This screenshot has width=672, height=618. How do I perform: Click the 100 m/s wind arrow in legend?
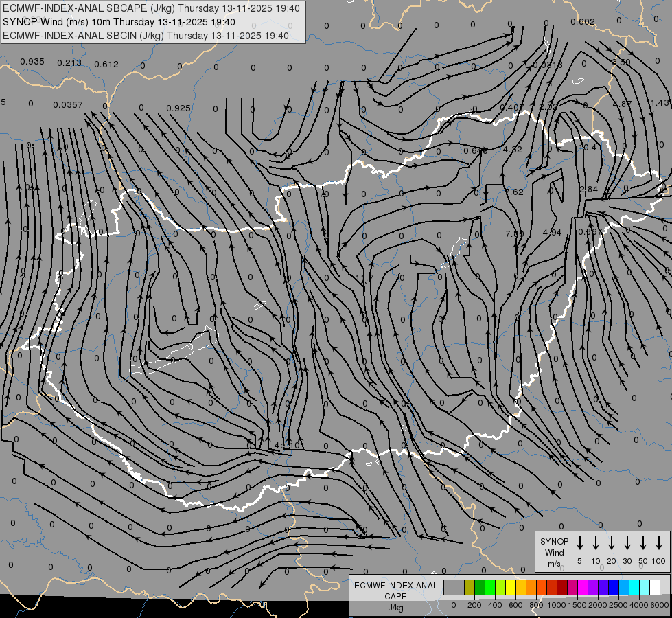click(659, 543)
